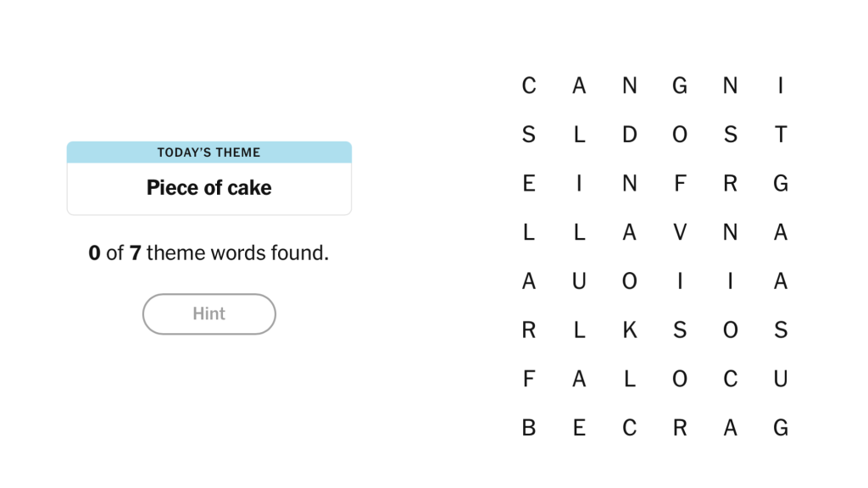Click the Hint button

209,313
